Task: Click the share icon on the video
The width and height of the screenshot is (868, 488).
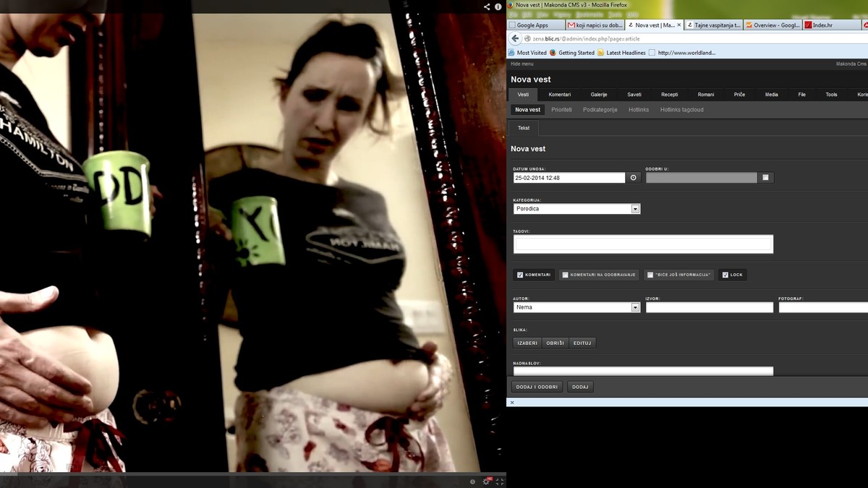Action: point(488,7)
